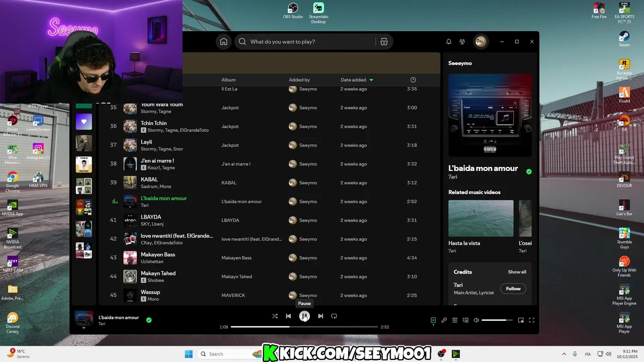Open the Windows Start menu

click(x=189, y=354)
